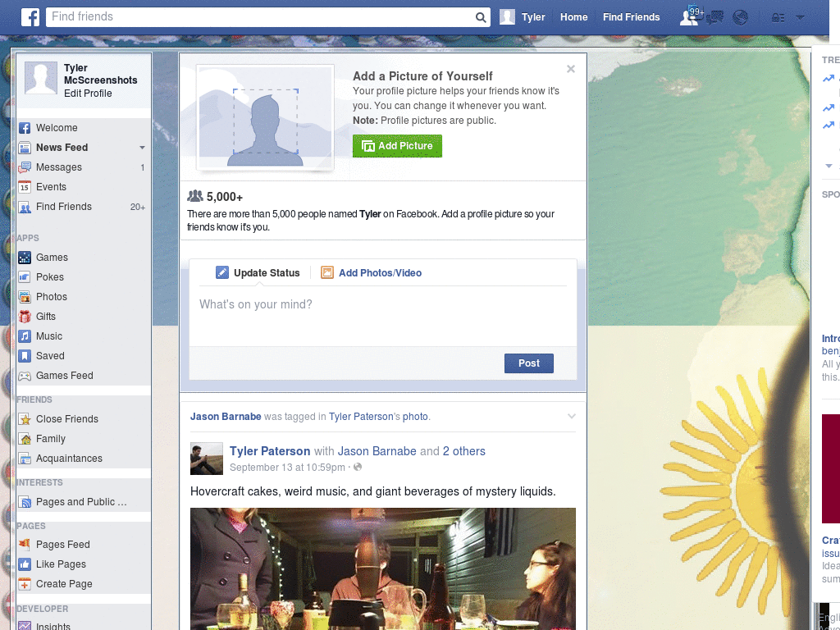Open the Photos app in the sidebar
The height and width of the screenshot is (630, 840).
pos(51,297)
